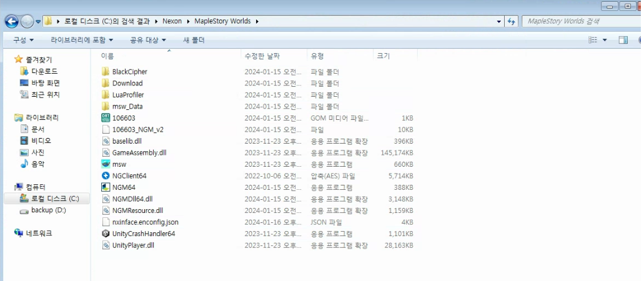This screenshot has width=644, height=281.
Task: Click the NGM64 application icon
Action: [x=106, y=187]
